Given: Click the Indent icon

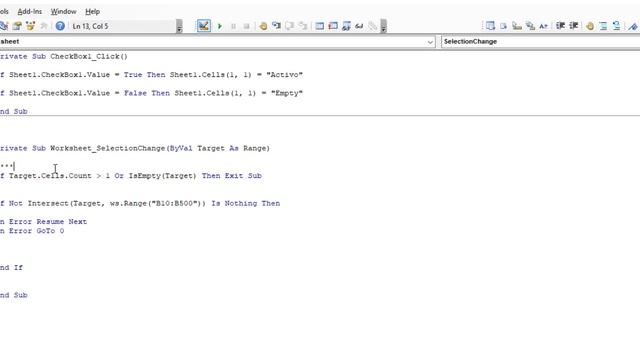Looking at the screenshot, I should [x=560, y=26].
